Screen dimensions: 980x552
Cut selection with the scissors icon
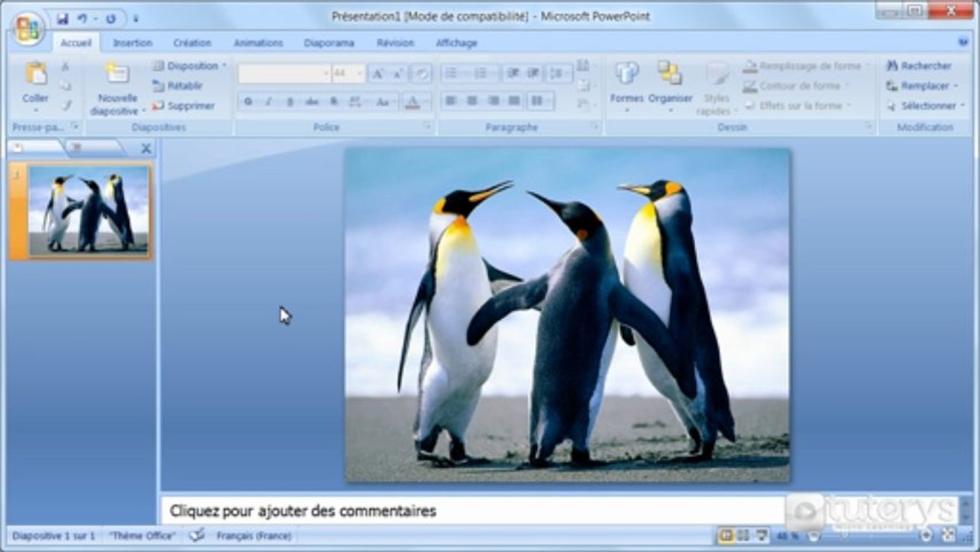tap(66, 67)
